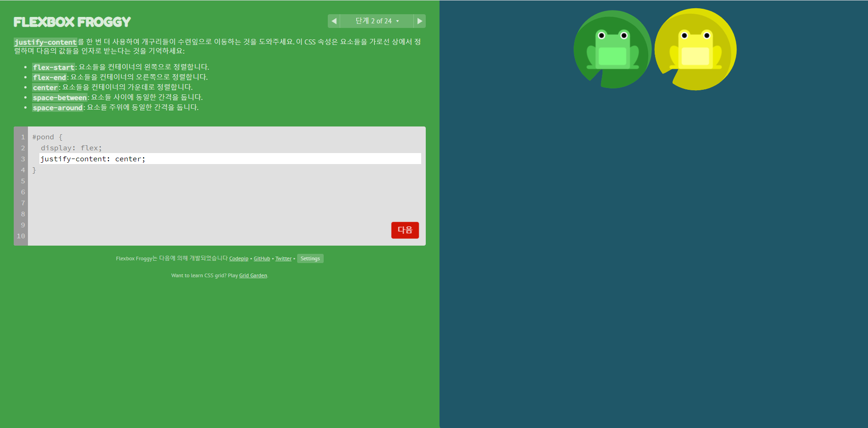868x428 pixels.
Task: Click the justify-content code input line
Action: tap(230, 159)
